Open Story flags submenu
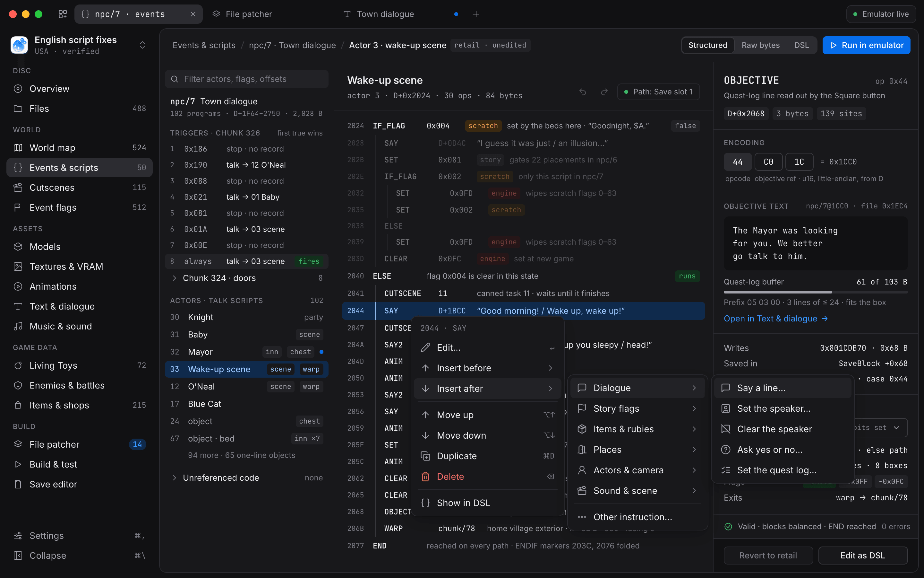 click(x=637, y=409)
